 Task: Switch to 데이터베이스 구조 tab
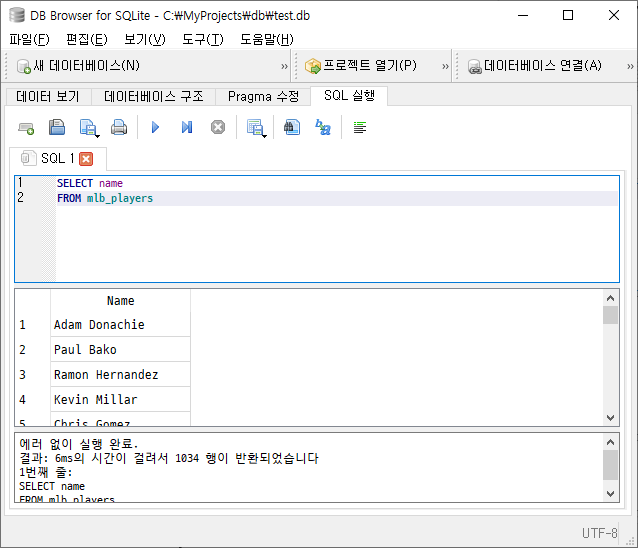pos(154,96)
